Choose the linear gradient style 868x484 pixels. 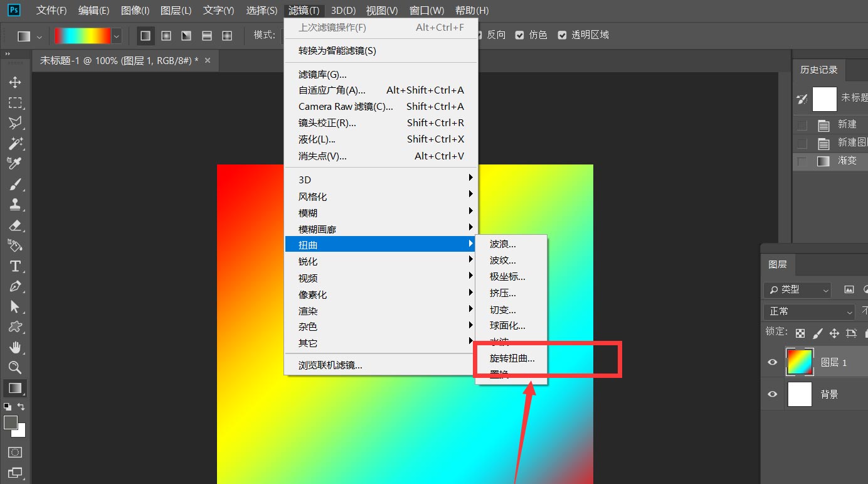point(146,36)
